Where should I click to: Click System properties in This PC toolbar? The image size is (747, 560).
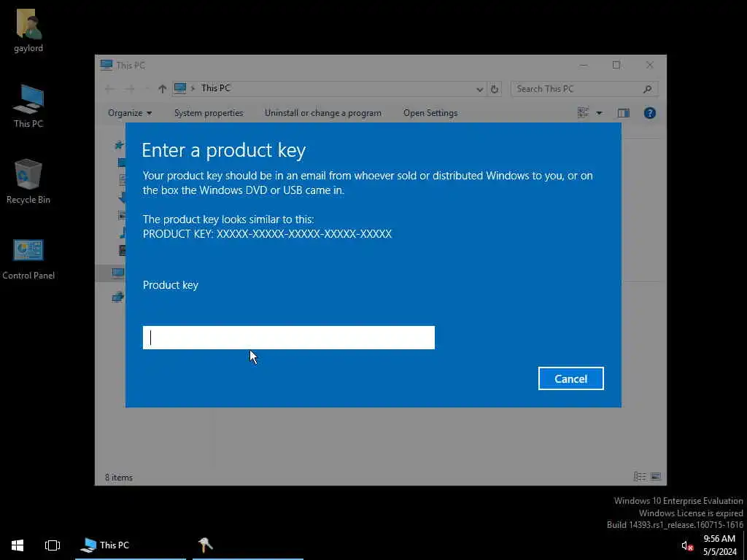point(208,113)
